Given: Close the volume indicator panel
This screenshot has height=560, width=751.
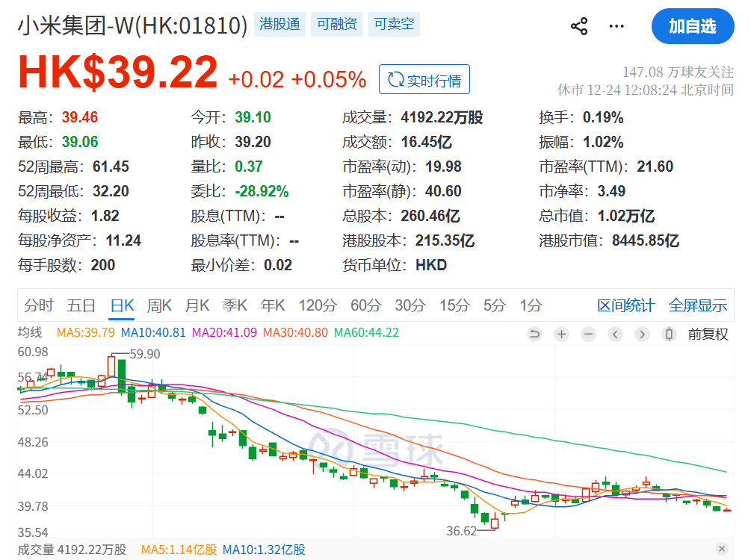Looking at the screenshot, I should pos(721,549).
